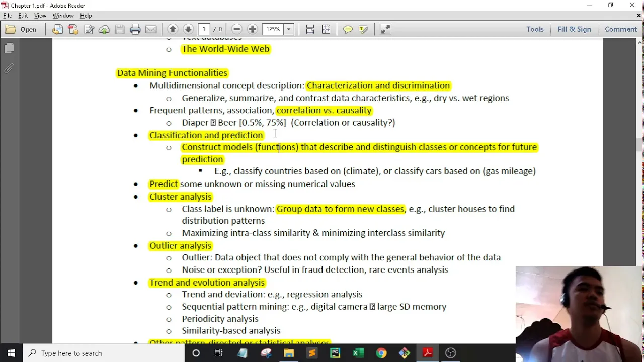644x362 pixels.
Task: Open Google Chrome on taskbar
Action: tap(381, 353)
